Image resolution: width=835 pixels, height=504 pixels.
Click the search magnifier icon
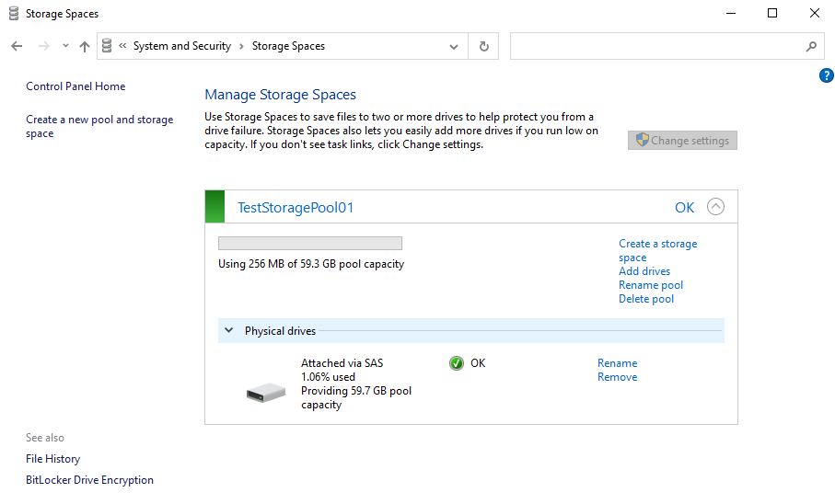(x=811, y=46)
